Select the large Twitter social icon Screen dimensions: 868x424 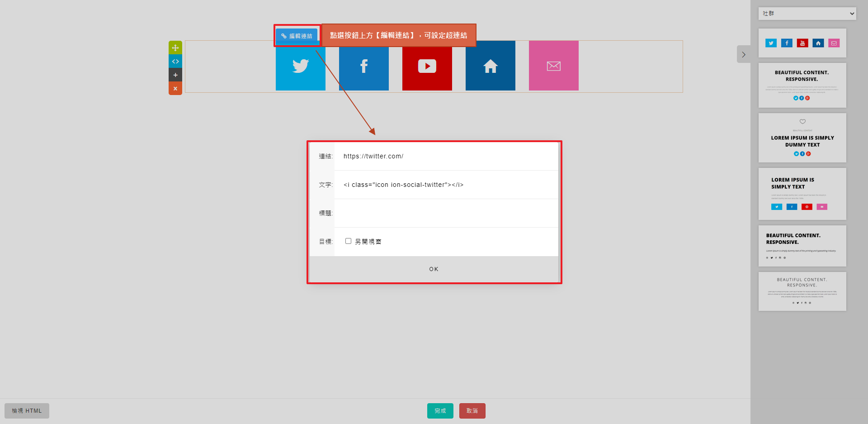click(300, 67)
